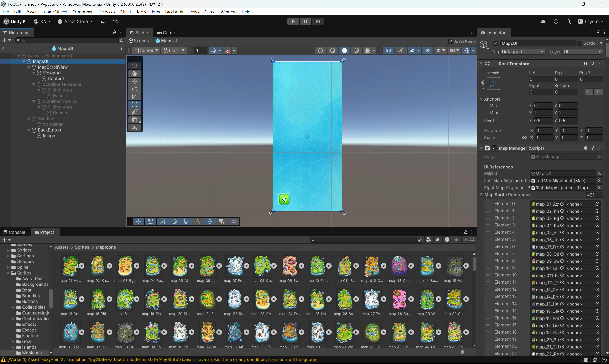The height and width of the screenshot is (364, 609).
Task: Adjust the project icon size slider
Action: (462, 352)
